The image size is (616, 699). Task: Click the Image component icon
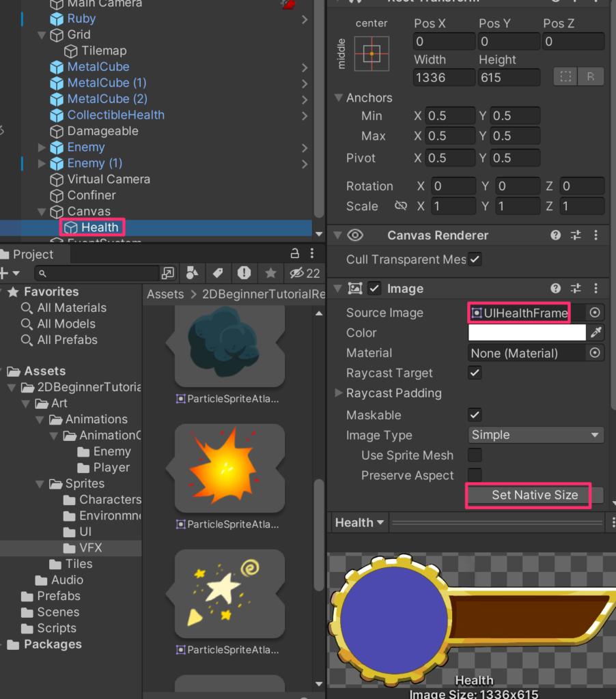pos(355,289)
